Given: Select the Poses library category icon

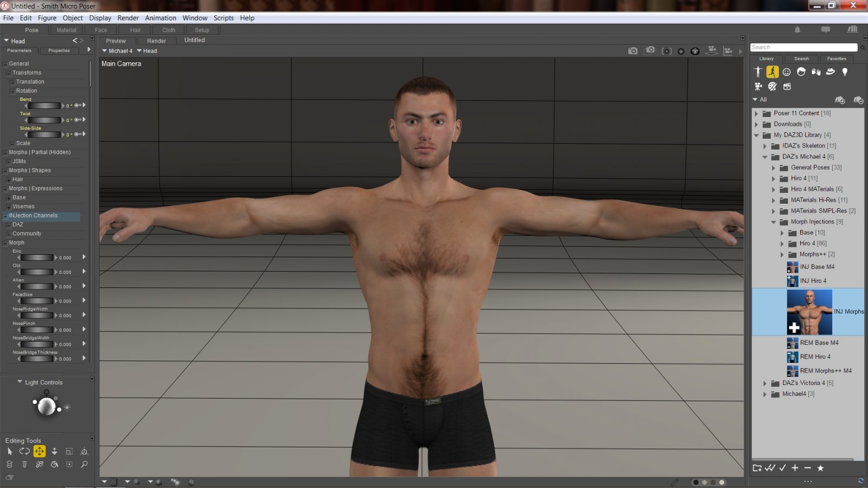Looking at the screenshot, I should (x=773, y=71).
